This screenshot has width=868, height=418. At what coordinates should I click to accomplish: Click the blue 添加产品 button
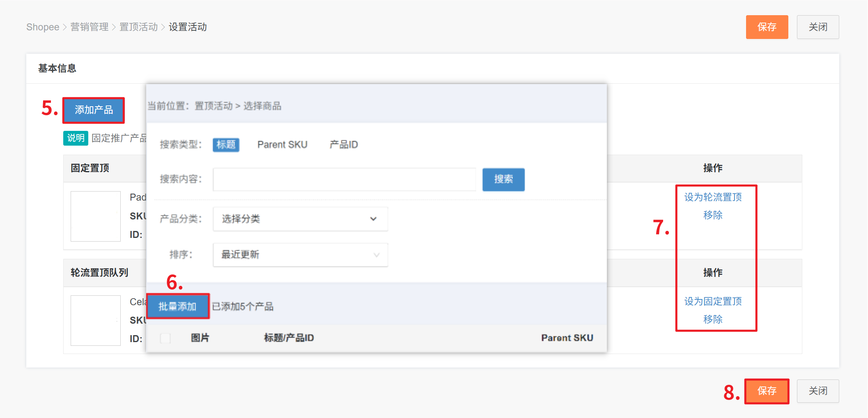coord(94,110)
